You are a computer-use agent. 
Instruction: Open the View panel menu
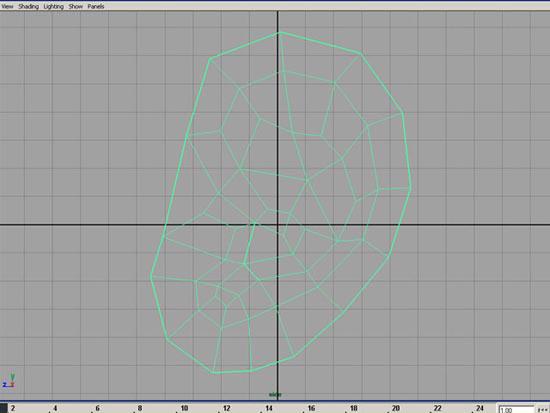(x=7, y=6)
